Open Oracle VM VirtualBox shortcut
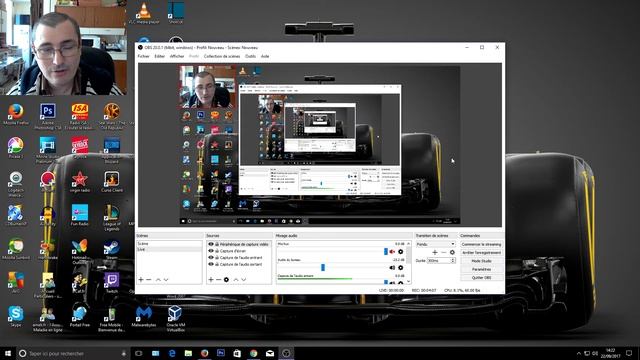 click(176, 318)
